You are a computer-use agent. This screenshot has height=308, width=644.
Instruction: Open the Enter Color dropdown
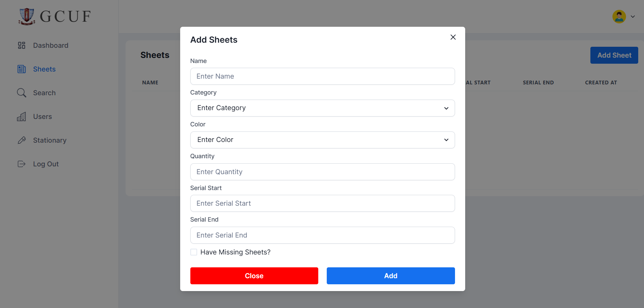322,140
